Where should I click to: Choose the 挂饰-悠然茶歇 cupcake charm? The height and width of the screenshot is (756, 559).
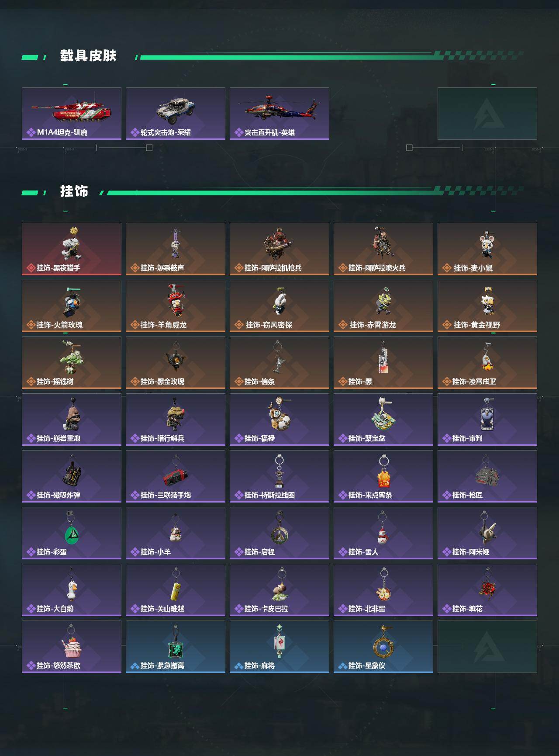click(72, 647)
